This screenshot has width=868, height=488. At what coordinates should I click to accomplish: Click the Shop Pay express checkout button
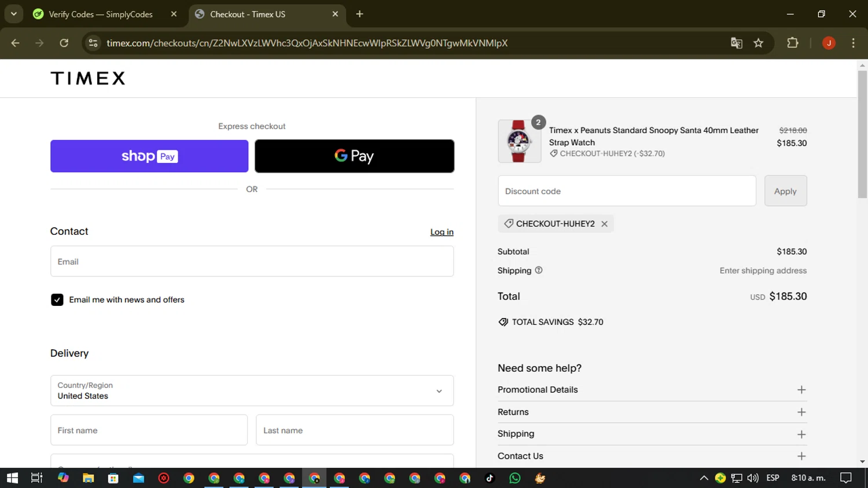pos(149,156)
